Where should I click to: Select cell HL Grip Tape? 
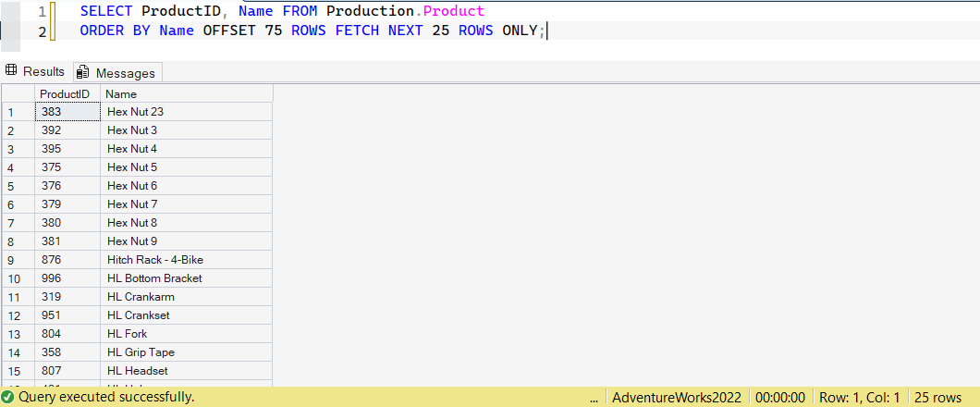pyautogui.click(x=186, y=352)
